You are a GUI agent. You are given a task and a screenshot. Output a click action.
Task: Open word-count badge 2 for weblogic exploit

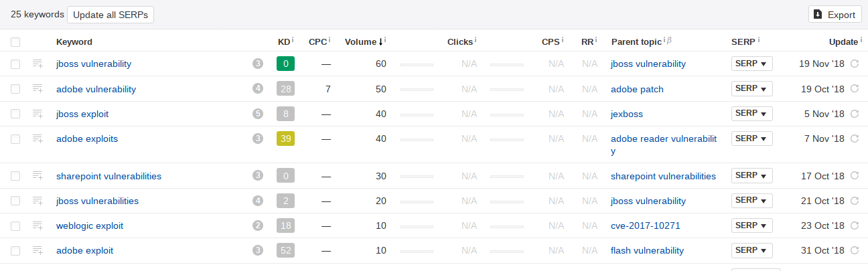point(258,225)
